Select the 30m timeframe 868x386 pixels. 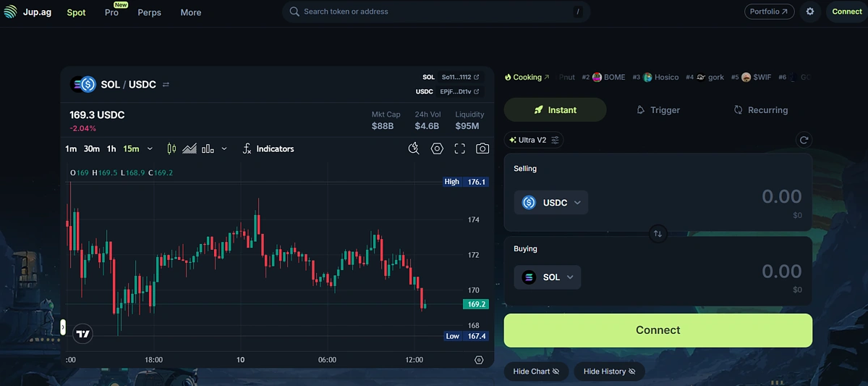click(92, 148)
